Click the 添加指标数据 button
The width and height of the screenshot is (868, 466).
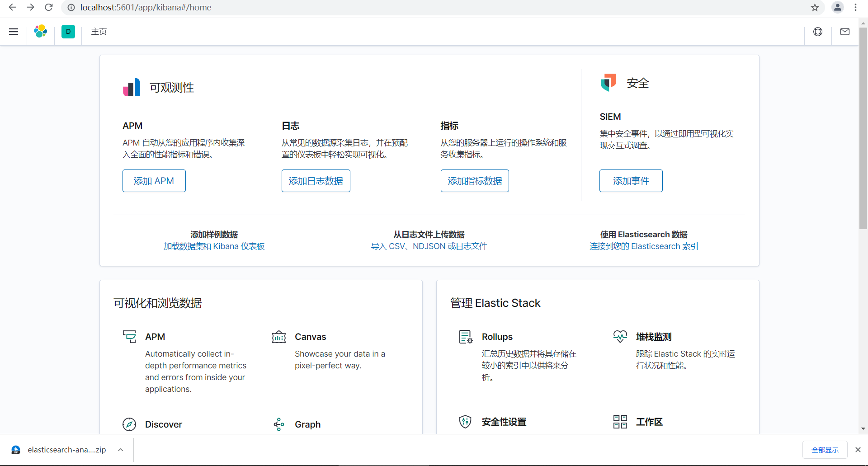pyautogui.click(x=475, y=181)
